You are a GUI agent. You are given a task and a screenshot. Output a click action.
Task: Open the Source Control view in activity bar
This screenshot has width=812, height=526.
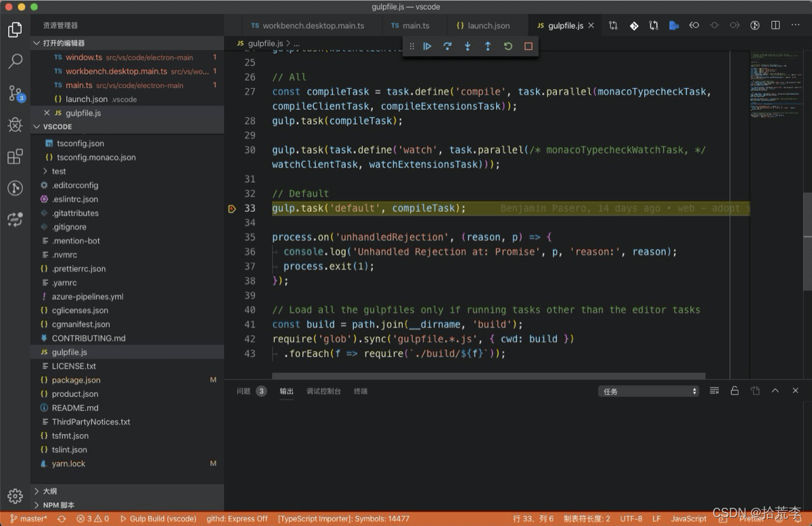tap(15, 93)
